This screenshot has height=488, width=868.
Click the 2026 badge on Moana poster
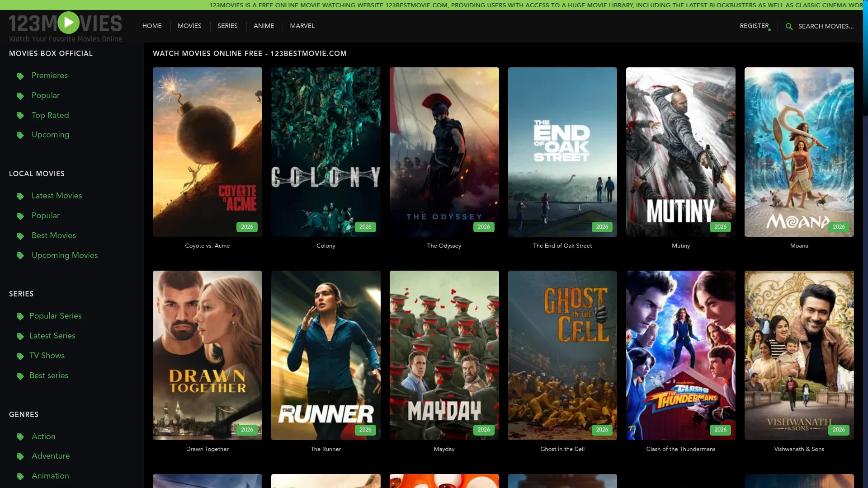tap(839, 227)
